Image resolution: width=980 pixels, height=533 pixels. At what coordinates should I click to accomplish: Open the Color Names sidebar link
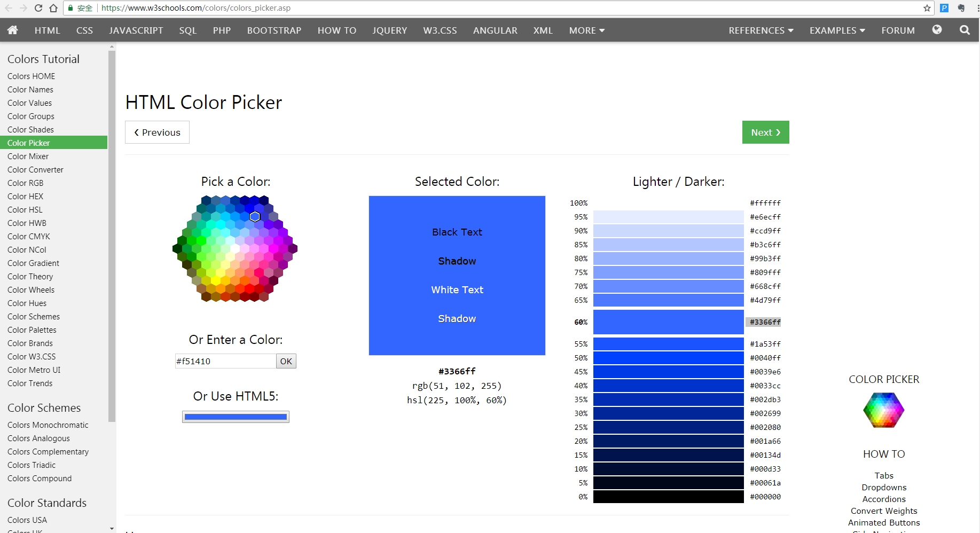(30, 90)
